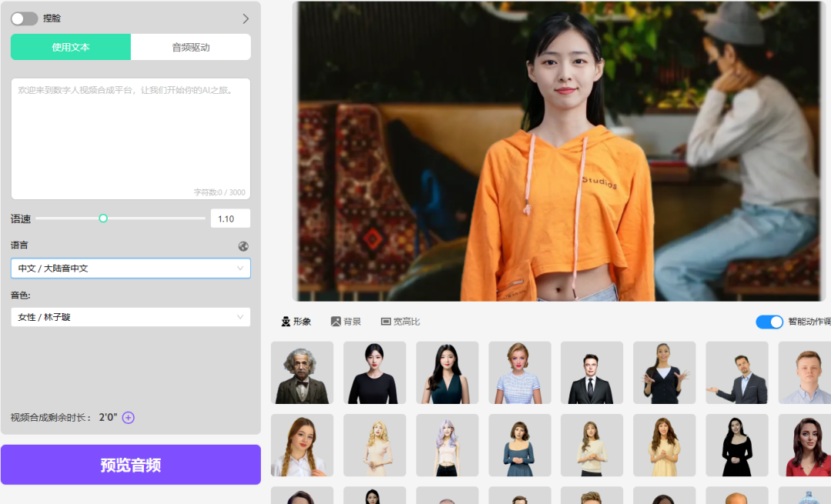831x504 pixels.
Task: Toggle the 捏脸 face-pinch switch
Action: pos(25,18)
